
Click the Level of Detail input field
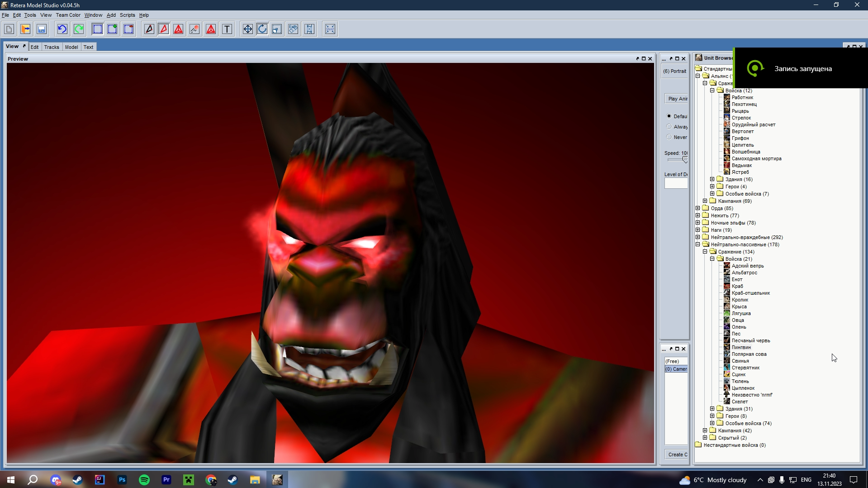click(676, 183)
